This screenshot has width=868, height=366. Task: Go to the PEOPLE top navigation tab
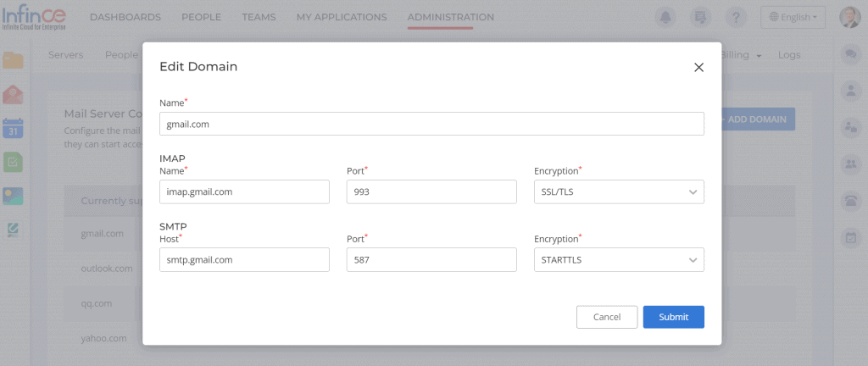pos(202,17)
